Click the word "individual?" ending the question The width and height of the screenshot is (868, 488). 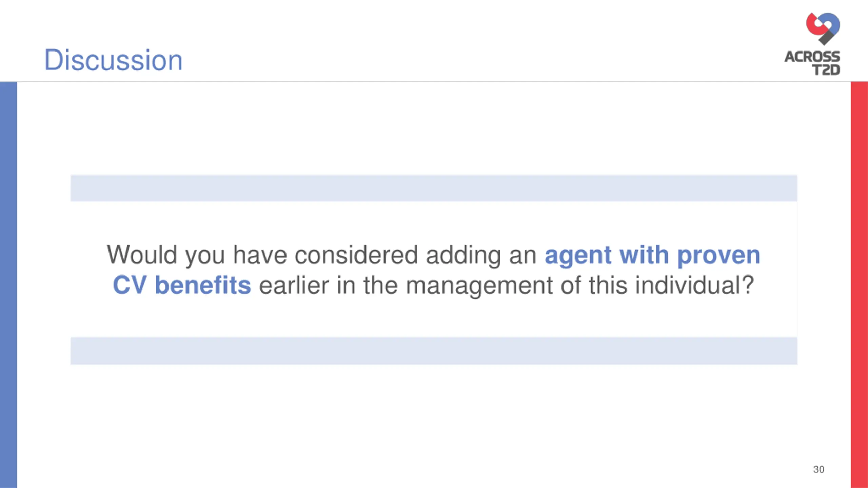tap(694, 285)
